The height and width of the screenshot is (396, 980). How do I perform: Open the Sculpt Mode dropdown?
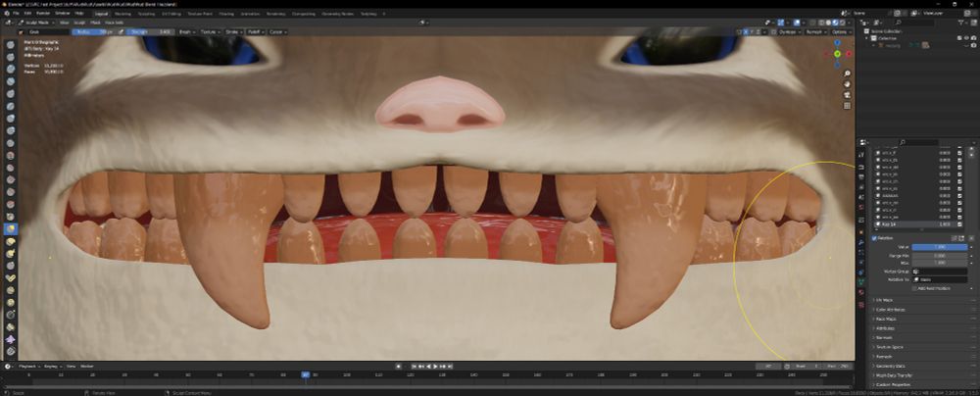coord(37,22)
